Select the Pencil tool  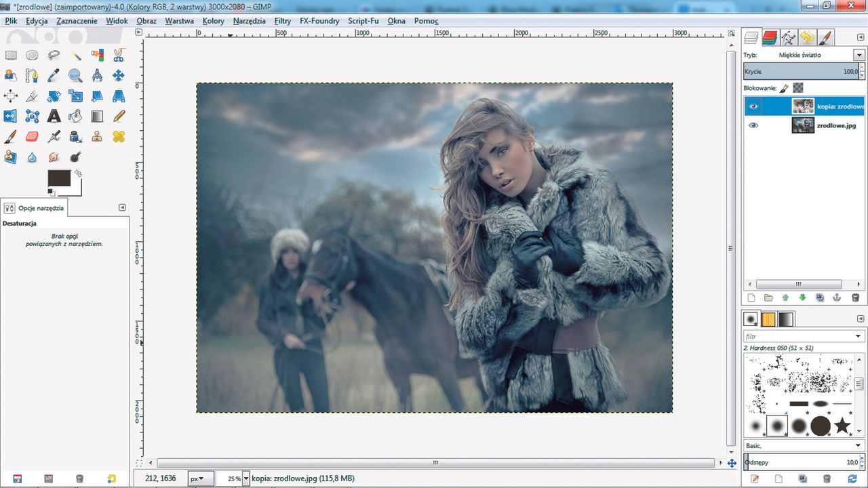click(119, 116)
